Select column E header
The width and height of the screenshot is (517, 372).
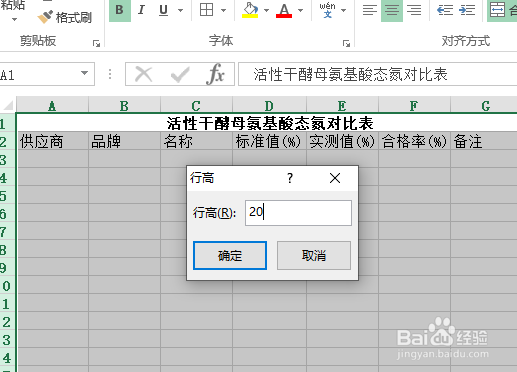pyautogui.click(x=342, y=106)
